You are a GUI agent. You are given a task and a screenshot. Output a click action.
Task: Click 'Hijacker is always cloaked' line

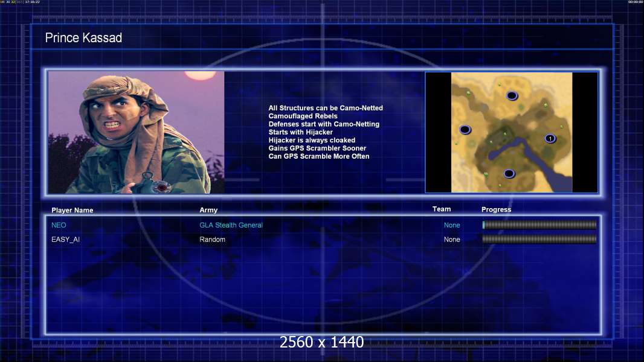(x=312, y=140)
